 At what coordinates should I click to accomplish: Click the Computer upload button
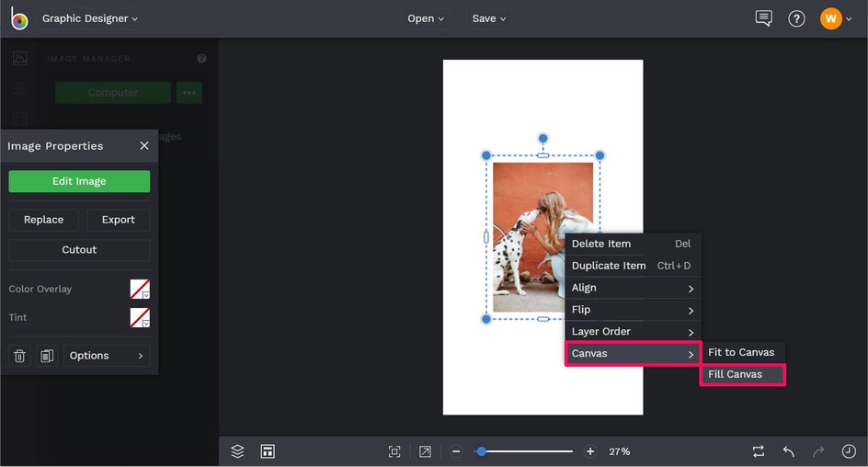click(x=113, y=93)
